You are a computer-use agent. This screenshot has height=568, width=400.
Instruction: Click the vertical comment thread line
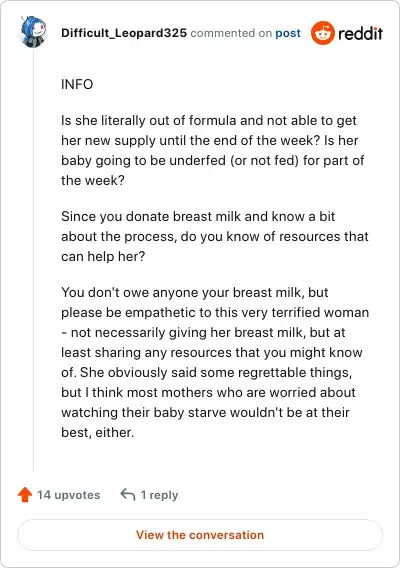pos(33,259)
